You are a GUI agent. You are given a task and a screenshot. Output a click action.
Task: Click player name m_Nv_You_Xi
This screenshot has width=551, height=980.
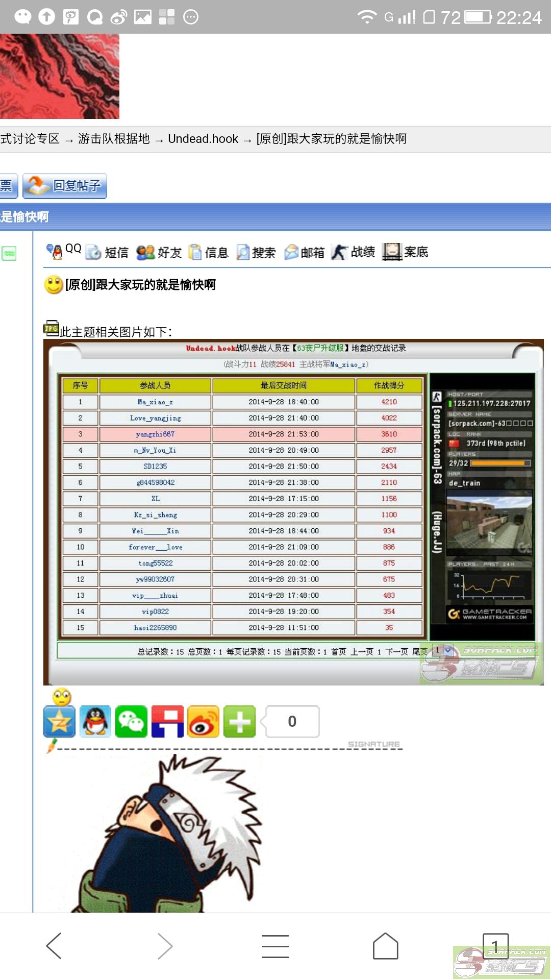pos(155,450)
